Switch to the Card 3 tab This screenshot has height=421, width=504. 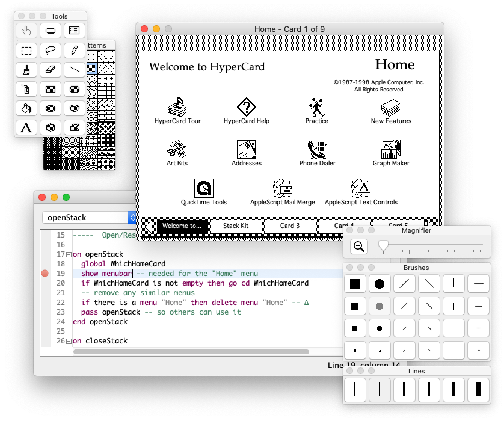(290, 226)
